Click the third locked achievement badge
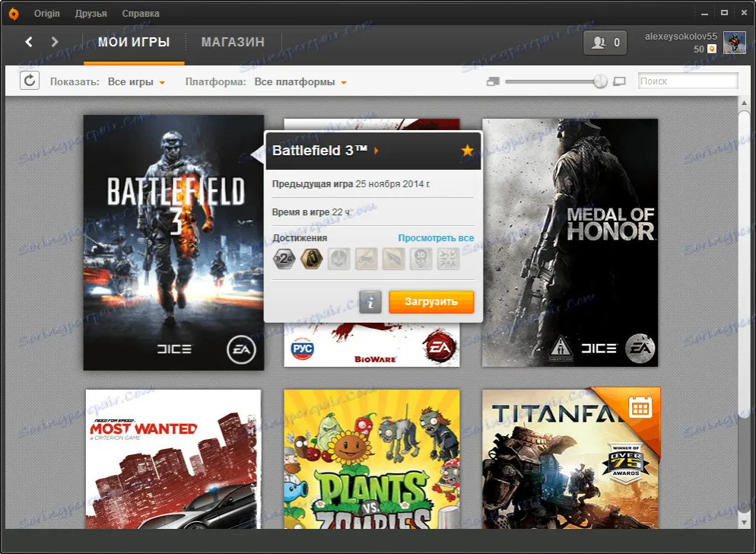This screenshot has height=554, width=756. (x=339, y=259)
